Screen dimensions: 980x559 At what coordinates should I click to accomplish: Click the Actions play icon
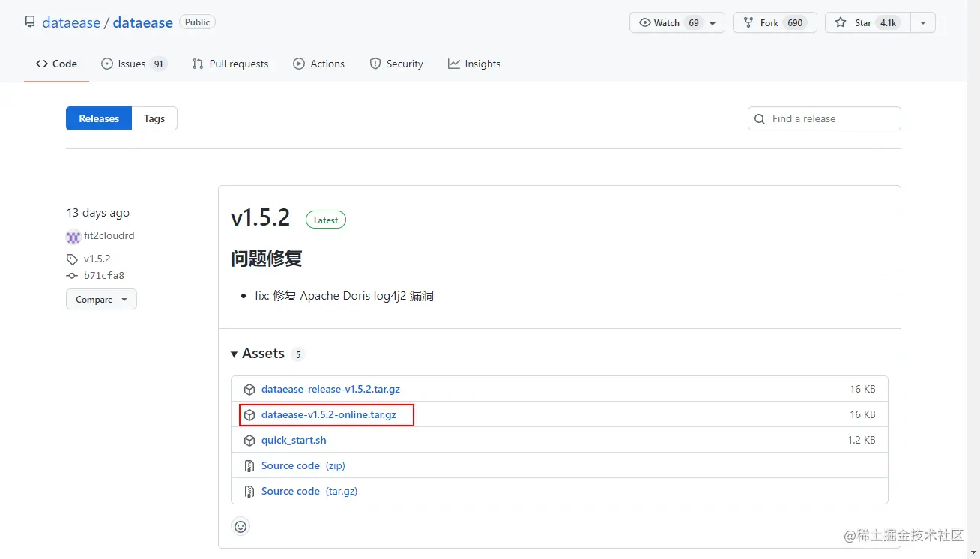(x=299, y=64)
